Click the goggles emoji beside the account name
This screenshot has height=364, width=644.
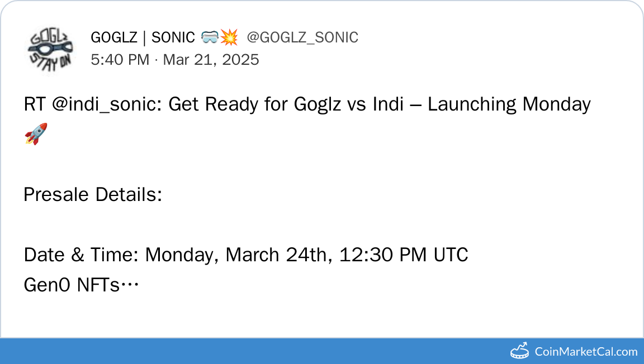point(210,38)
